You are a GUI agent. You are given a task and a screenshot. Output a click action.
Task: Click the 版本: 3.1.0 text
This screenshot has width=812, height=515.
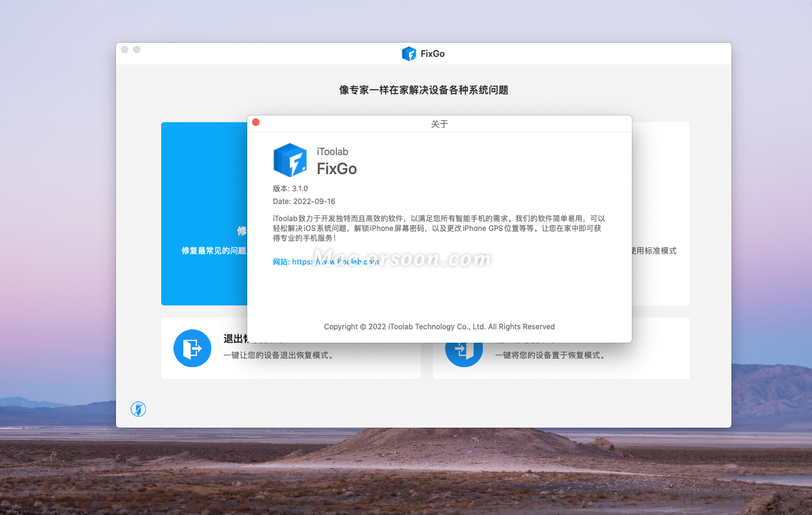coord(291,189)
